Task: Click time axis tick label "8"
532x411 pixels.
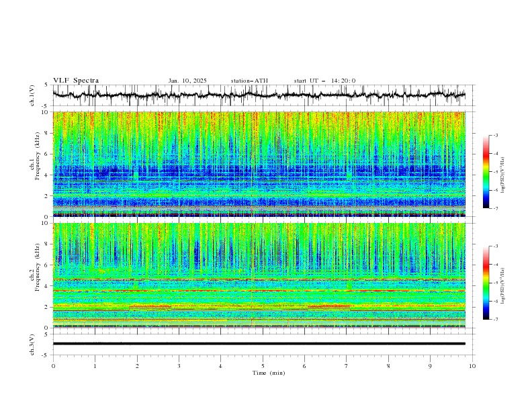Action: pyautogui.click(x=388, y=366)
